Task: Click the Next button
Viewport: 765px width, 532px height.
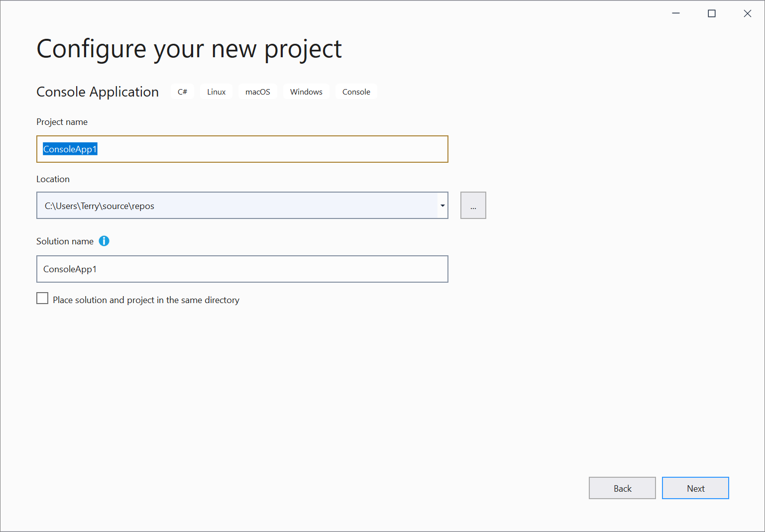Action: [x=695, y=488]
